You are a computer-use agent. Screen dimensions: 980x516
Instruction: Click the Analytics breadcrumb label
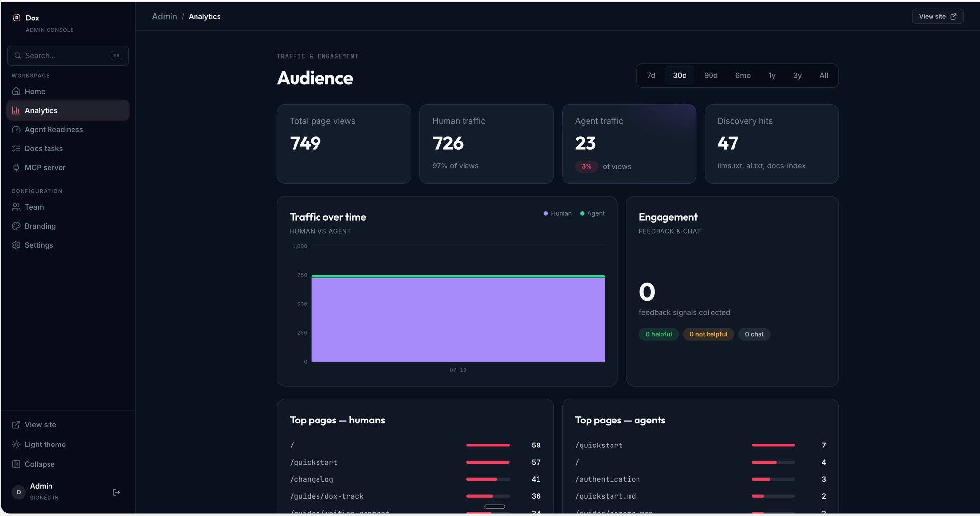point(204,16)
